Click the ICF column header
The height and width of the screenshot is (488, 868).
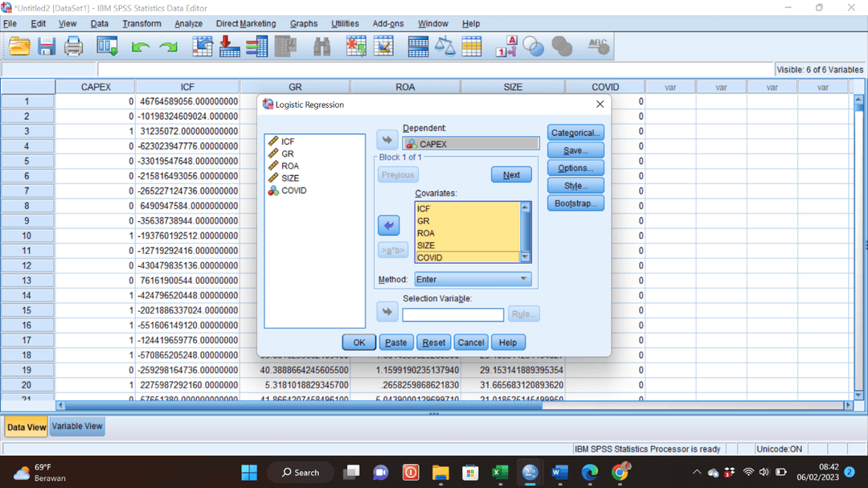(x=187, y=87)
